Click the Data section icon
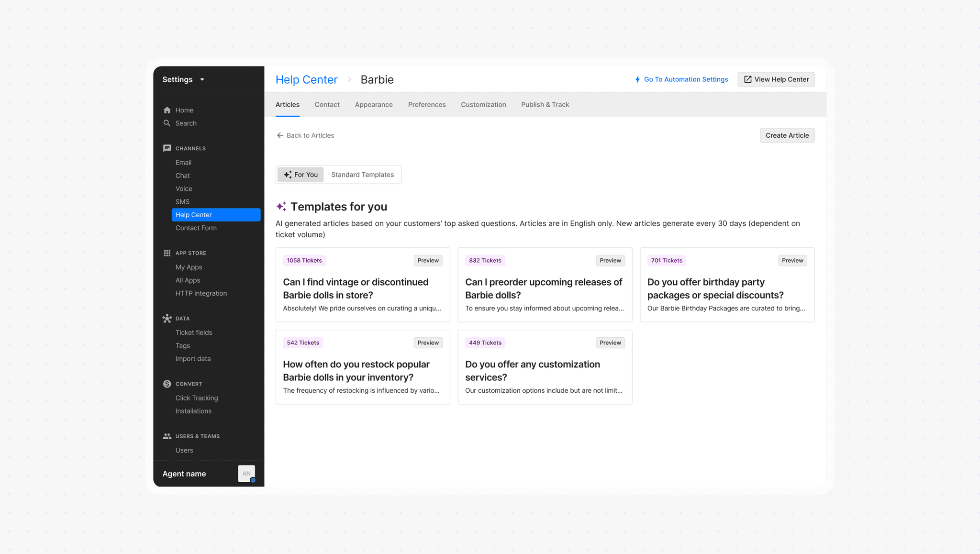 tap(167, 318)
